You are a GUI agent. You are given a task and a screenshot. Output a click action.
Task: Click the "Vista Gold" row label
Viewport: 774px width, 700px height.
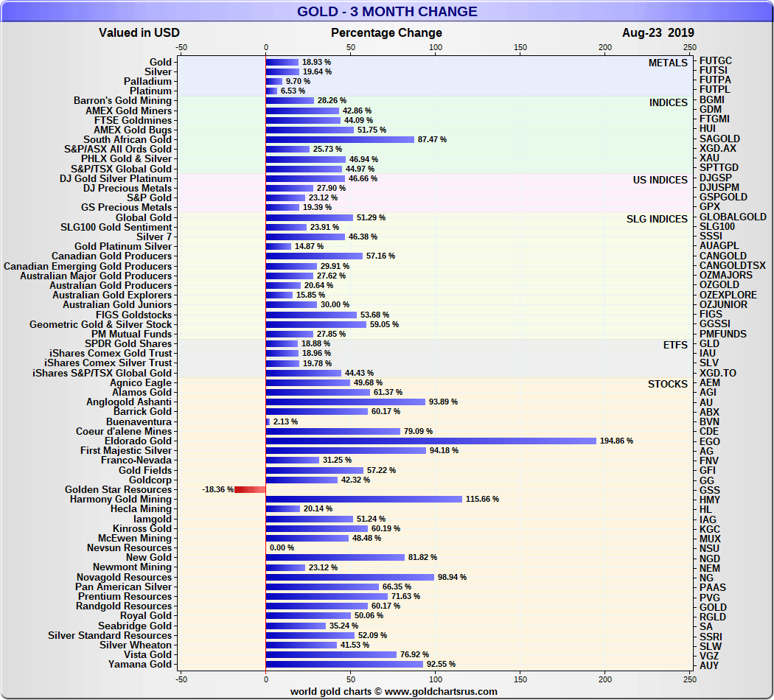pos(147,654)
